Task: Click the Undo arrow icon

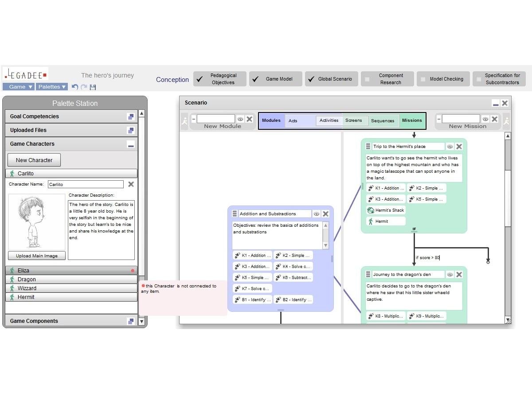Action: coord(75,87)
